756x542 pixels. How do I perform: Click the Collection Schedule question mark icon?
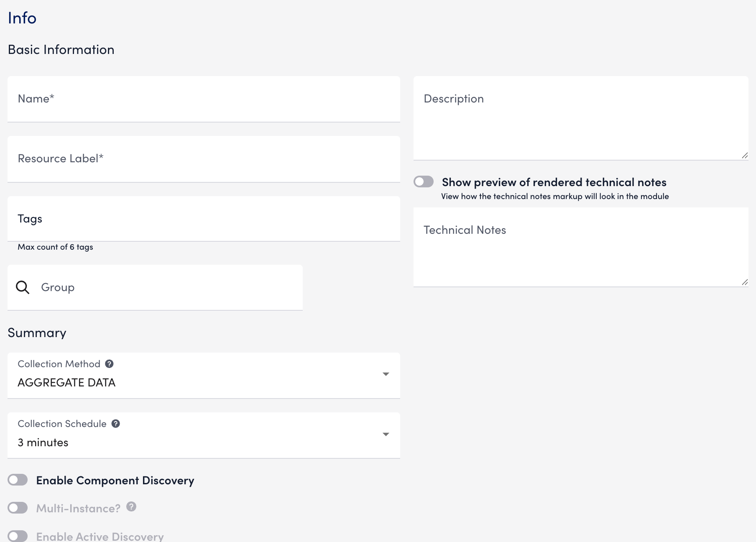[115, 423]
